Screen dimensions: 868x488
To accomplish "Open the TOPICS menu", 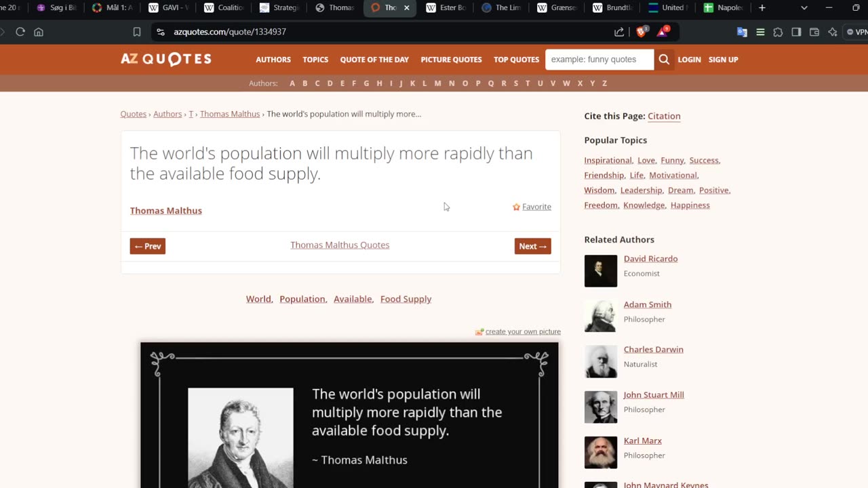I will coord(315,60).
